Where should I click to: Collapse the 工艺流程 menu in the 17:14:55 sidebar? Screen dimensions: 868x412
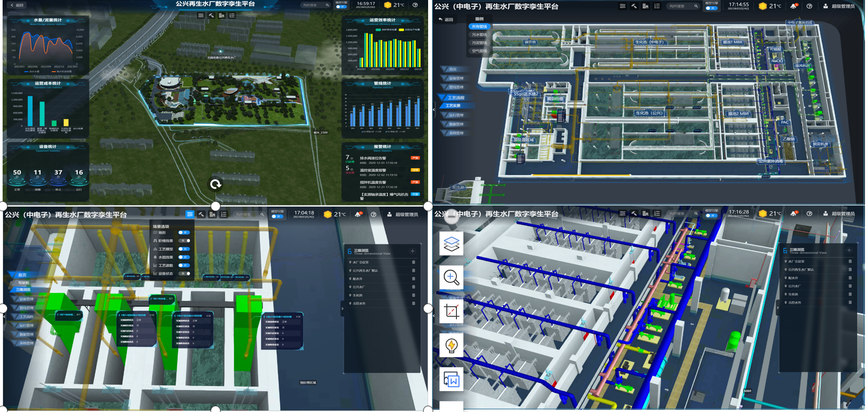[x=456, y=98]
